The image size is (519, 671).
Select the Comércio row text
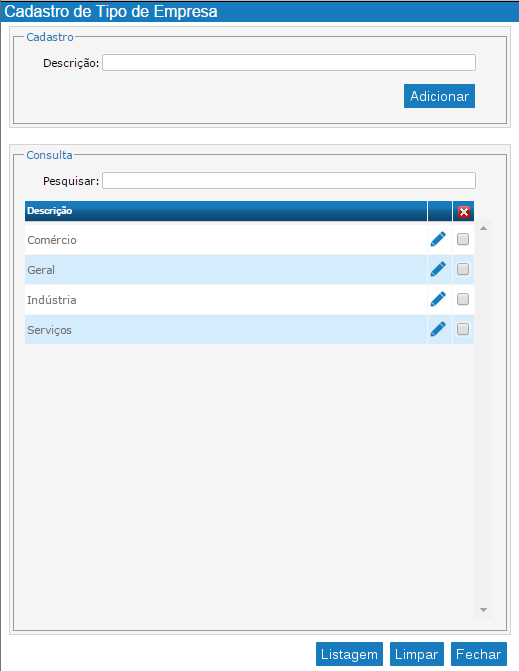point(52,240)
